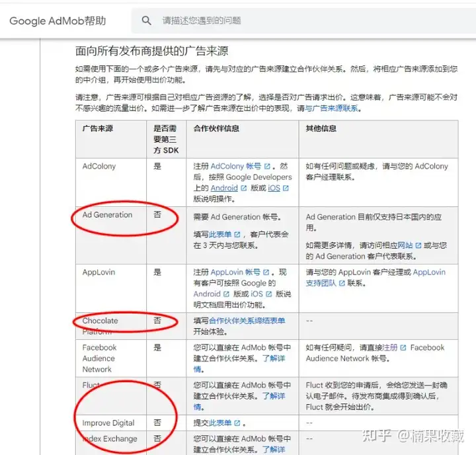The image size is (476, 455).
Task: Open the 与广告来源联系 link
Action: point(331,108)
